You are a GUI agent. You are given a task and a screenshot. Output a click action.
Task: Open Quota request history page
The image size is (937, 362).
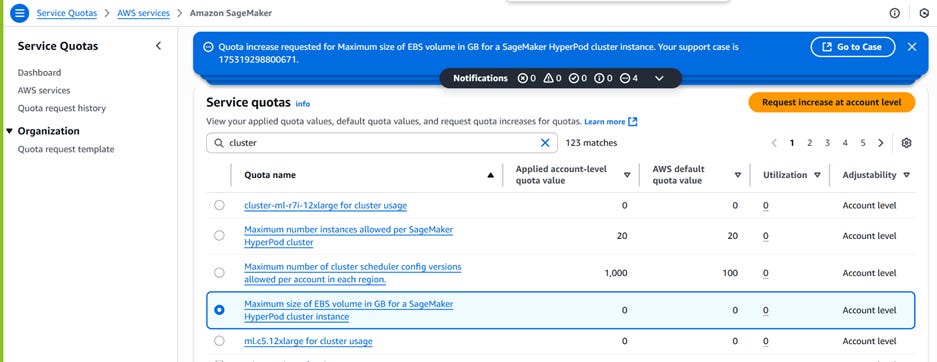point(62,108)
